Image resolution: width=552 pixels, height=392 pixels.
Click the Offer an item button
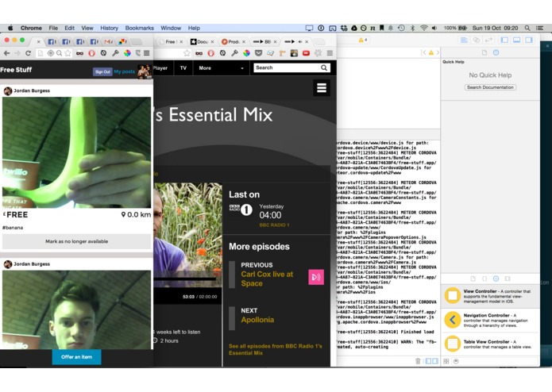(77, 357)
